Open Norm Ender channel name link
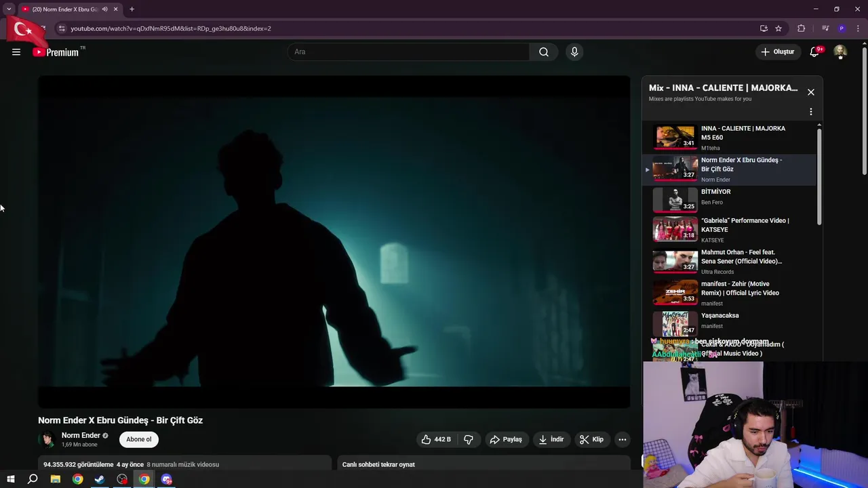This screenshot has width=868, height=488. 81,435
